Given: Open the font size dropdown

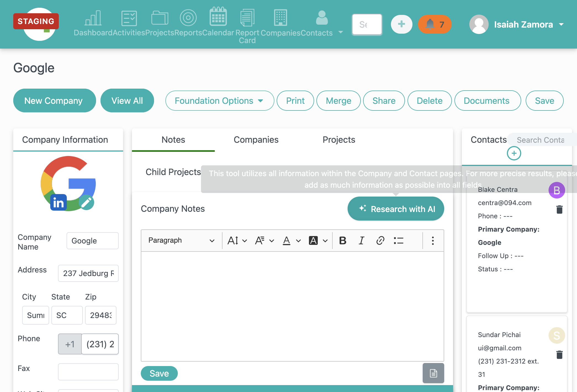Looking at the screenshot, I should [x=237, y=241].
